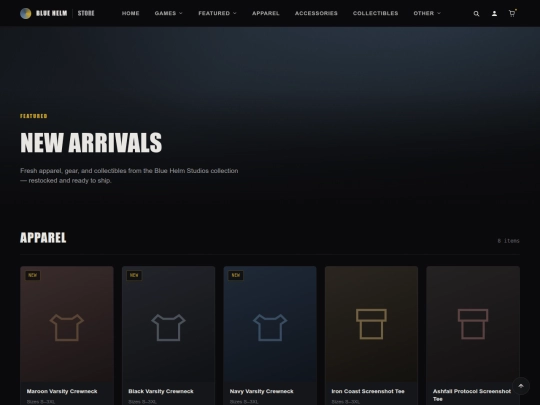The image size is (540, 405).
Task: Open the Accessories menu item
Action: pyautogui.click(x=316, y=13)
